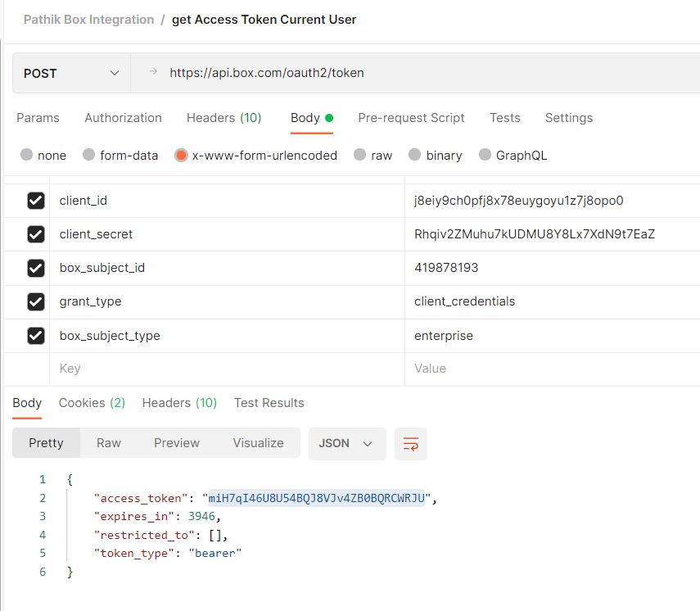
Task: Click the "restricted_to" key in response
Action: point(144,535)
